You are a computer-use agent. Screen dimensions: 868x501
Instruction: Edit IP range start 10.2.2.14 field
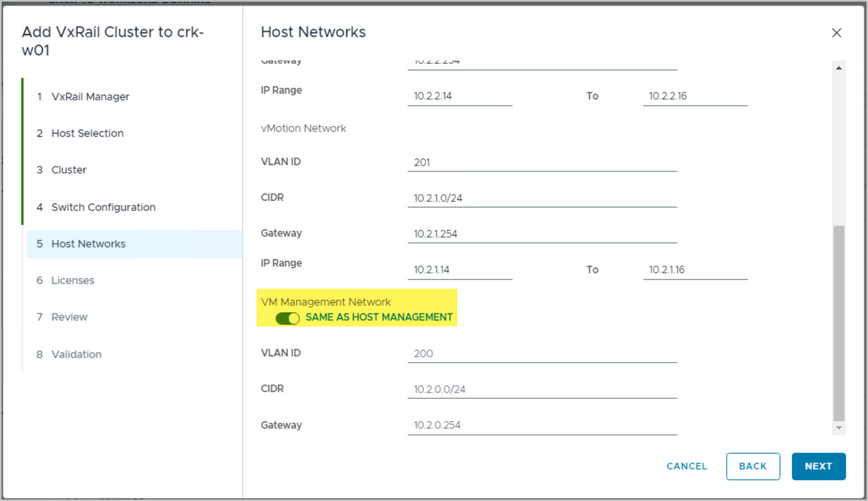tap(459, 96)
